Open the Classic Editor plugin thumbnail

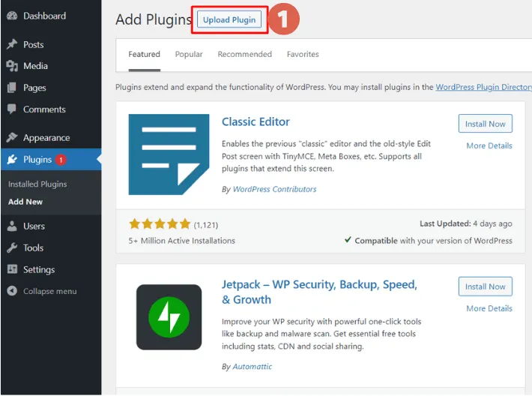pyautogui.click(x=169, y=154)
